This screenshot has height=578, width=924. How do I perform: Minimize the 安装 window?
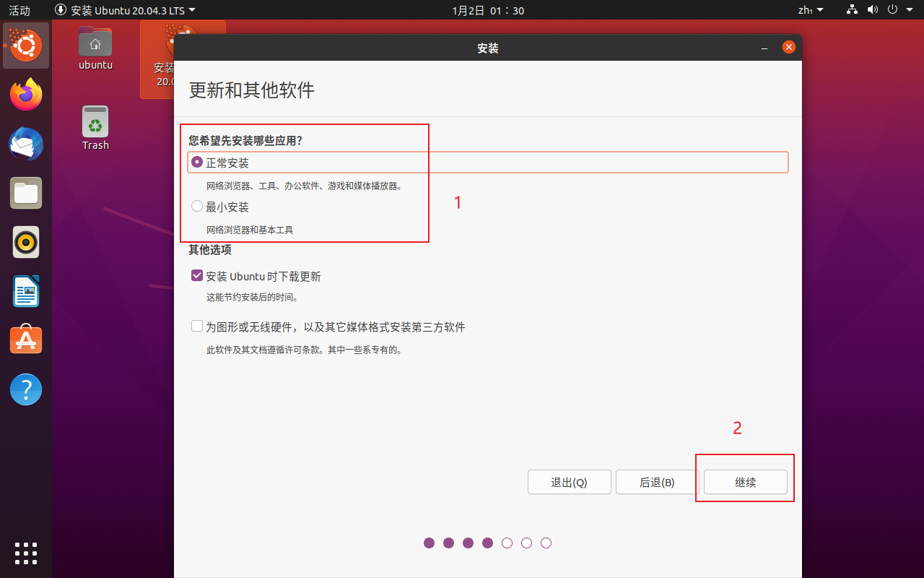(x=764, y=48)
